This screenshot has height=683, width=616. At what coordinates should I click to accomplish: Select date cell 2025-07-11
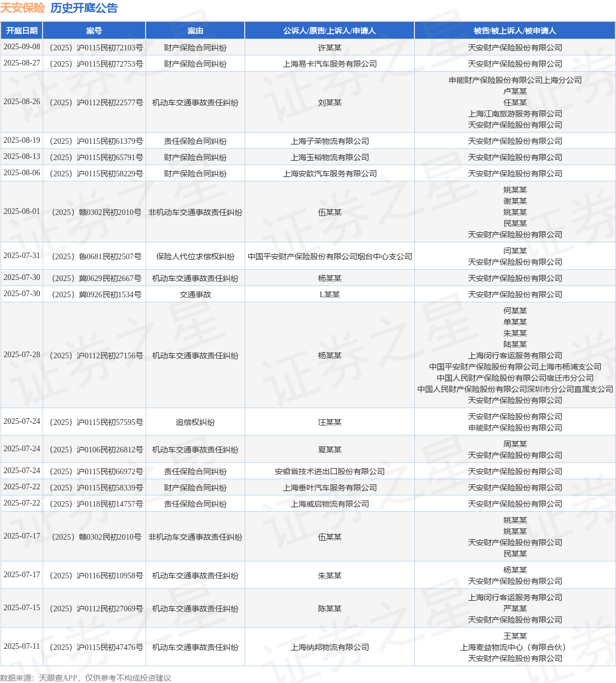pos(22,647)
